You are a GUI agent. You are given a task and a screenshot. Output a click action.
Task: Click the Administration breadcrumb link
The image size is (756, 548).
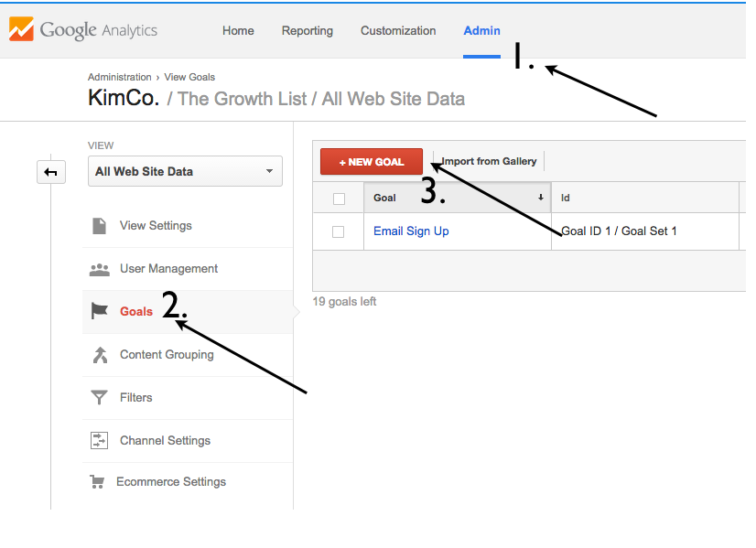[x=120, y=77]
